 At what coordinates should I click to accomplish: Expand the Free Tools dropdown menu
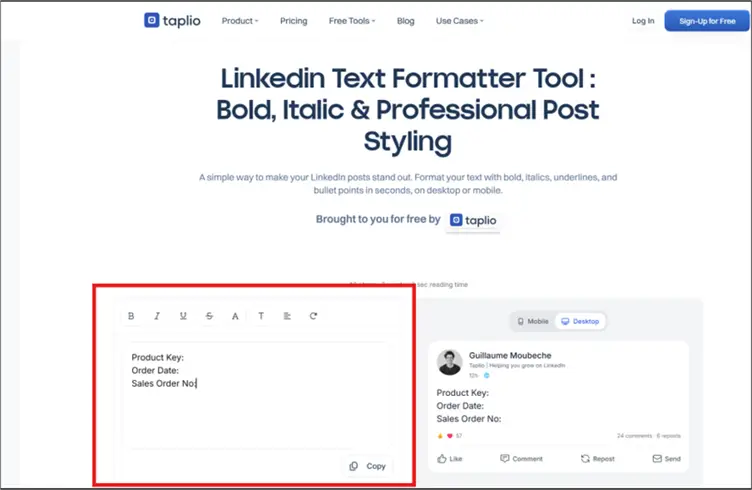(352, 21)
